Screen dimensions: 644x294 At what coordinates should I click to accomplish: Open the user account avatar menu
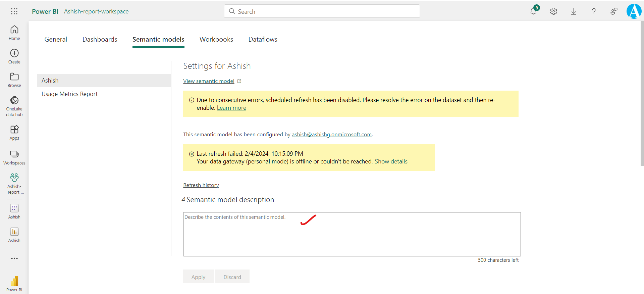(634, 11)
